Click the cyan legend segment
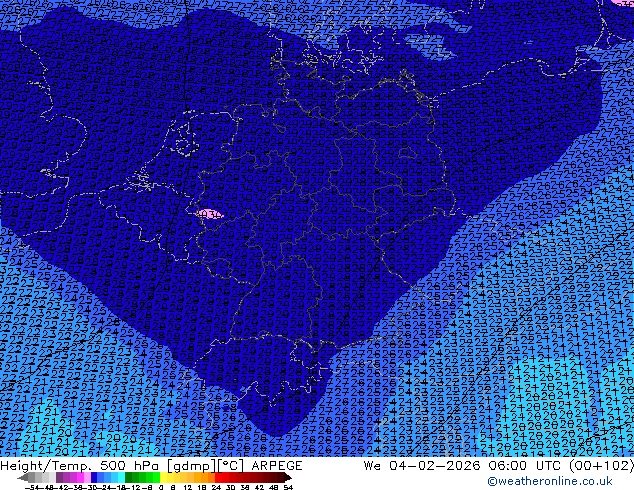Screen dimensions: 634x490 tap(121, 478)
